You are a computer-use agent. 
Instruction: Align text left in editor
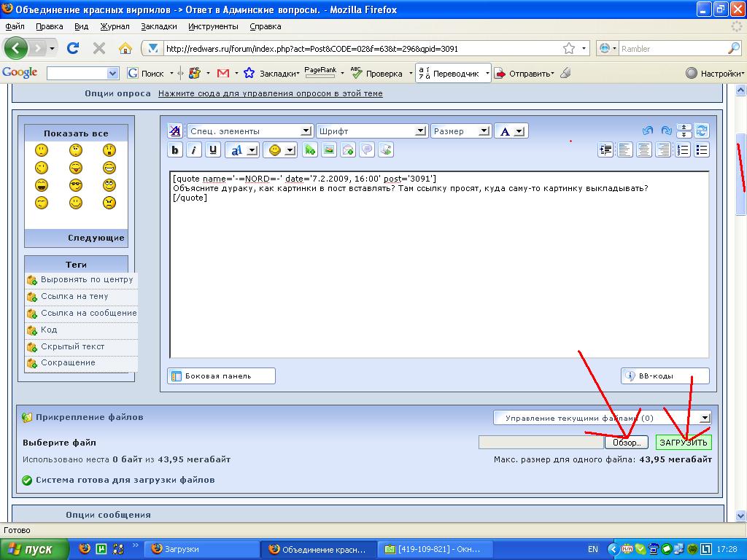pos(624,150)
